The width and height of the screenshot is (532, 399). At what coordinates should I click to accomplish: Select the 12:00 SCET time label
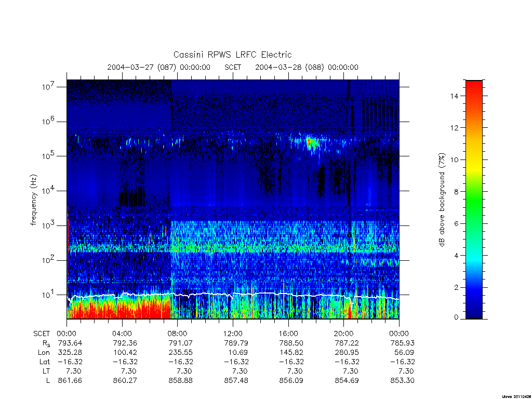233,334
